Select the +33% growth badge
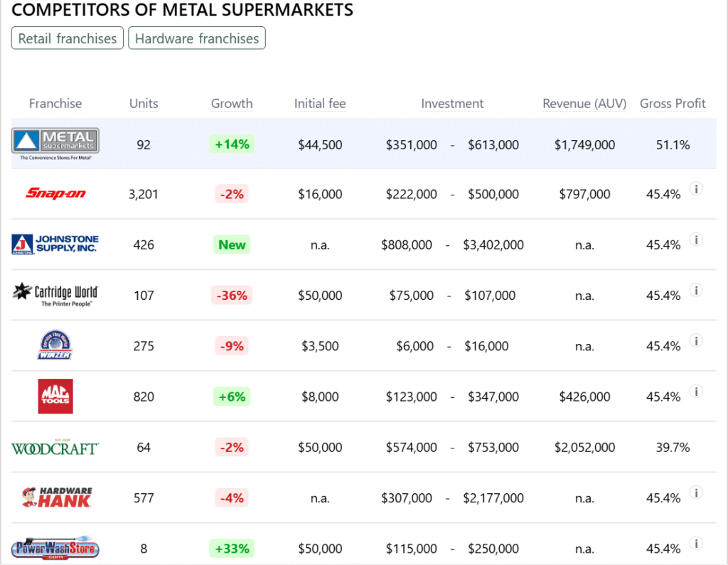 coord(232,548)
